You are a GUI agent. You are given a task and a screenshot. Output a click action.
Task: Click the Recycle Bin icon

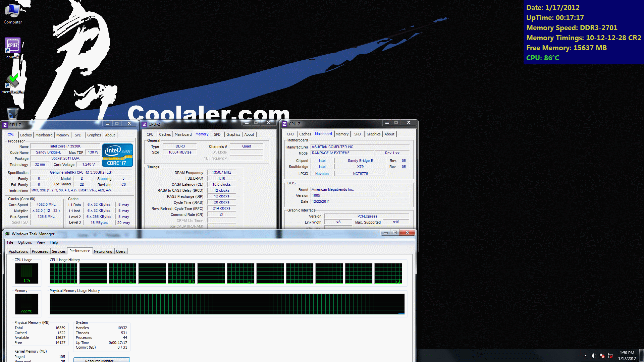point(13,113)
